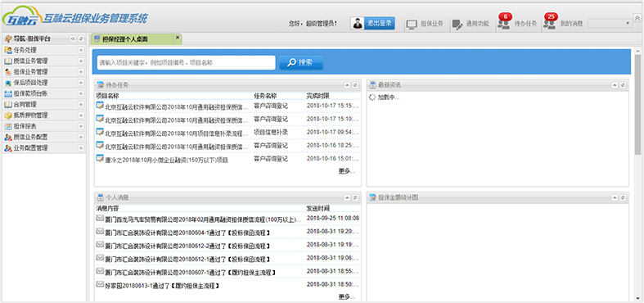Open the 授信业务配置 menu item
Viewport: 644px width, 303px height.
point(44,137)
